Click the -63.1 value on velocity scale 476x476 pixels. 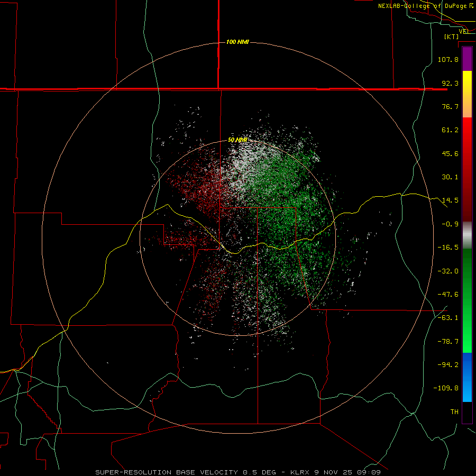point(448,318)
